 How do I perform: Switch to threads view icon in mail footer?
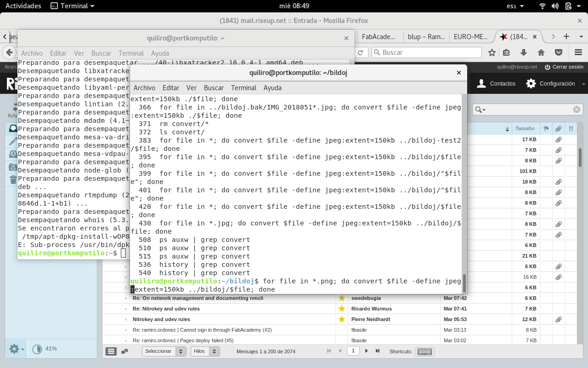pyautogui.click(x=124, y=351)
